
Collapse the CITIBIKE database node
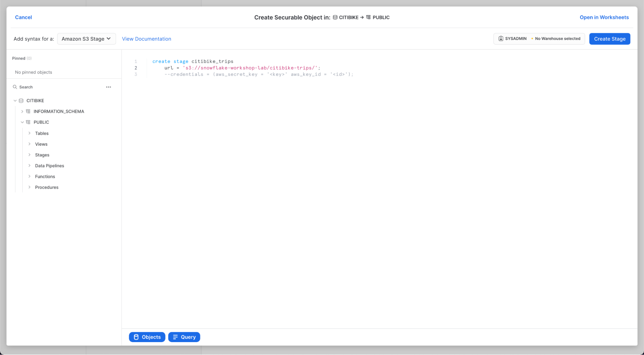coord(15,101)
